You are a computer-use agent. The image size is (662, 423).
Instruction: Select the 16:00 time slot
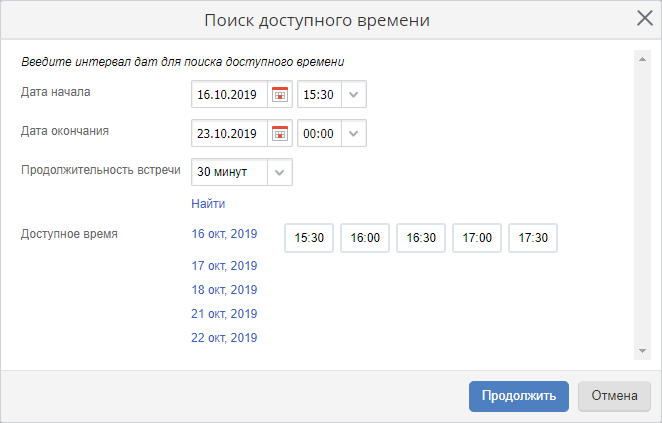(x=365, y=238)
